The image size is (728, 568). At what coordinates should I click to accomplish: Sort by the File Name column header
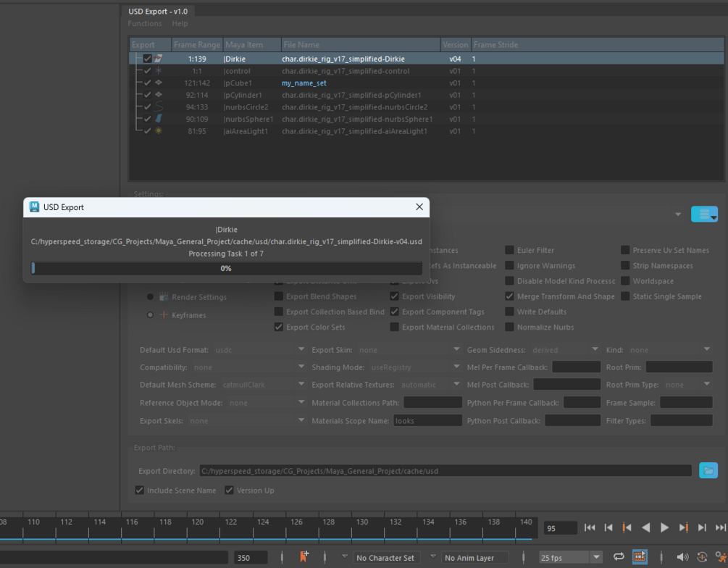click(x=361, y=45)
